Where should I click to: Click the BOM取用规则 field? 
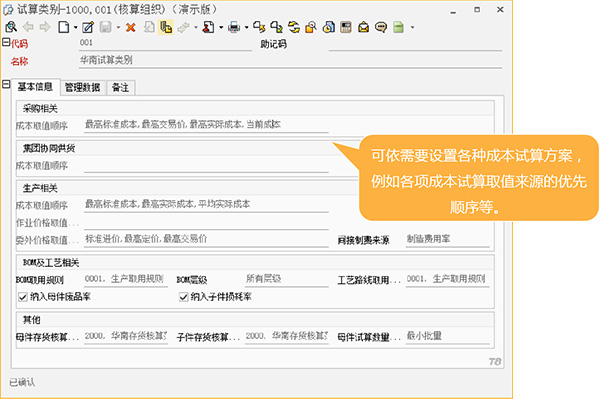[x=126, y=280]
